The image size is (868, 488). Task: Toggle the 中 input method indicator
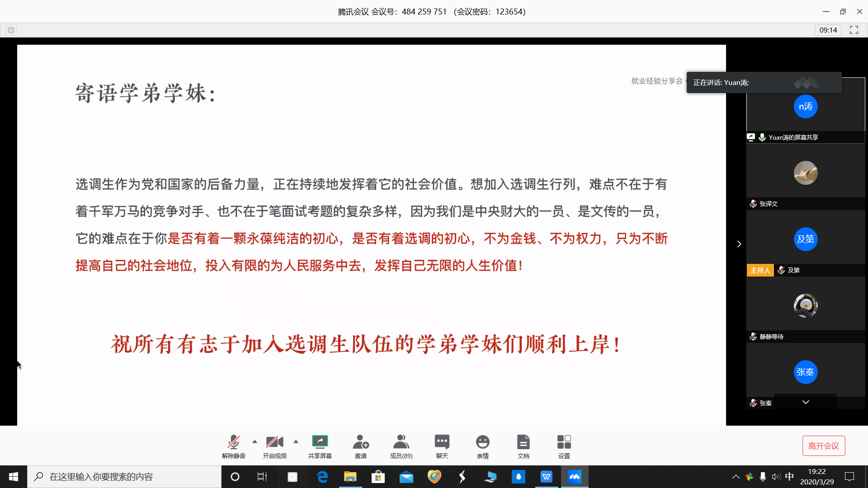coord(789,477)
